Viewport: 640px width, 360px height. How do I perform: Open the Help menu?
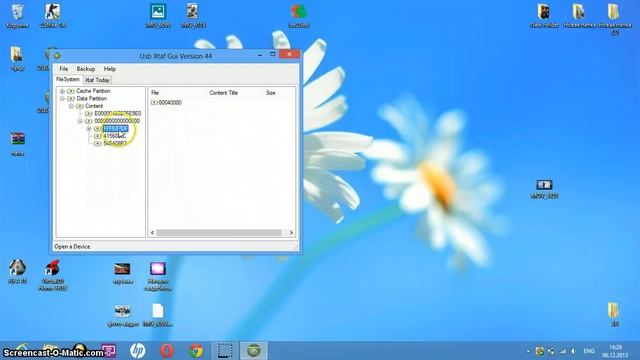pyautogui.click(x=109, y=69)
